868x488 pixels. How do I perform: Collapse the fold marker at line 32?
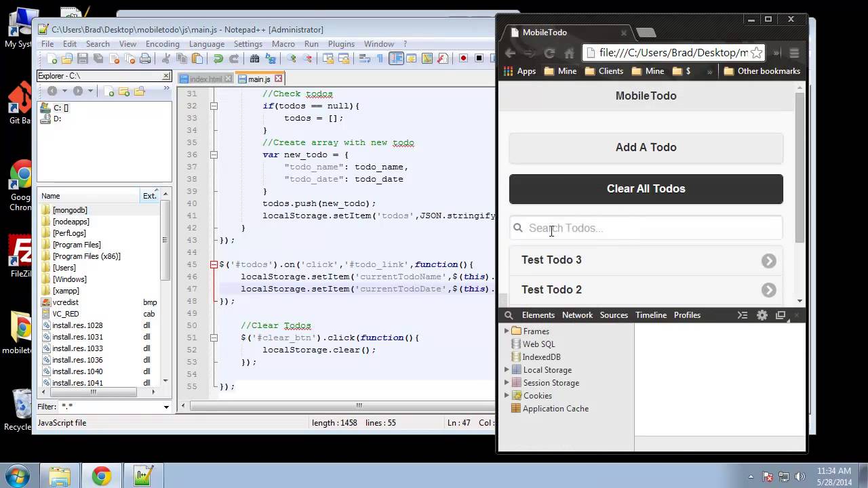coord(214,106)
